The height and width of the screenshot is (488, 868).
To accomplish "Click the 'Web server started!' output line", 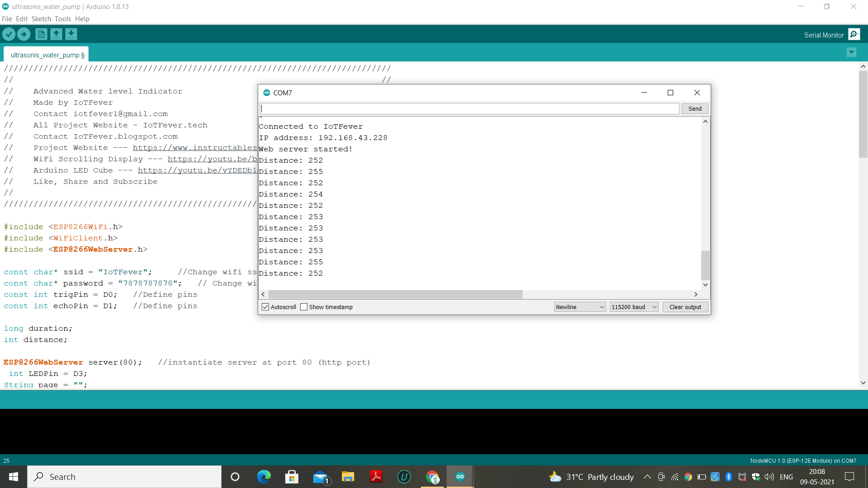I will 305,149.
